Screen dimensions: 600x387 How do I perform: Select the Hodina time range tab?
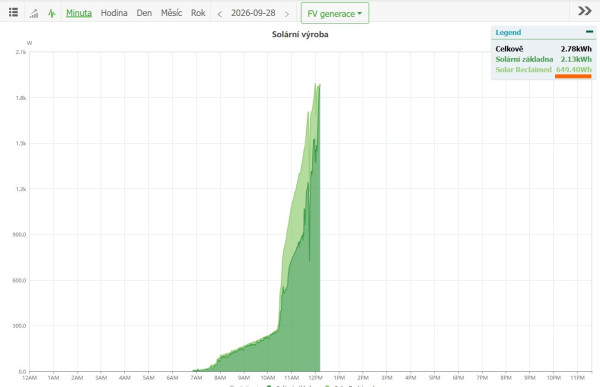pyautogui.click(x=114, y=13)
